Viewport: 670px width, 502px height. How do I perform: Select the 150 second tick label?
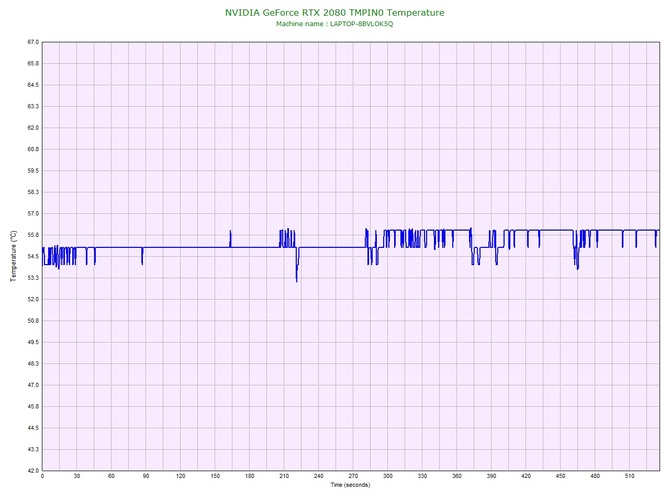click(x=215, y=476)
